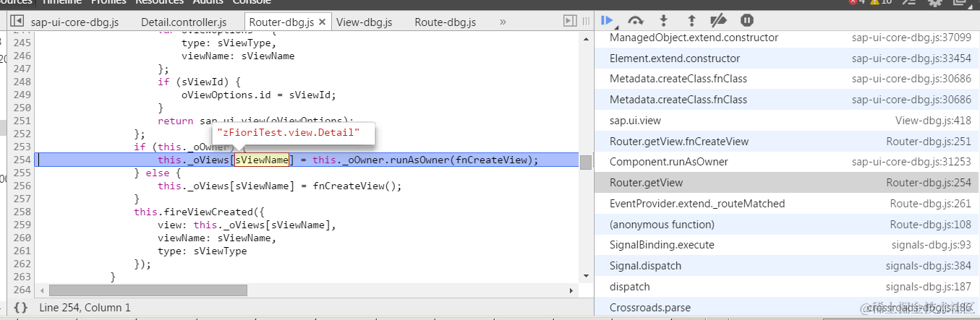Screen dimensions: 980x320
Task: Open link sap-ui-core-dbg.js:31253
Action: 911,162
